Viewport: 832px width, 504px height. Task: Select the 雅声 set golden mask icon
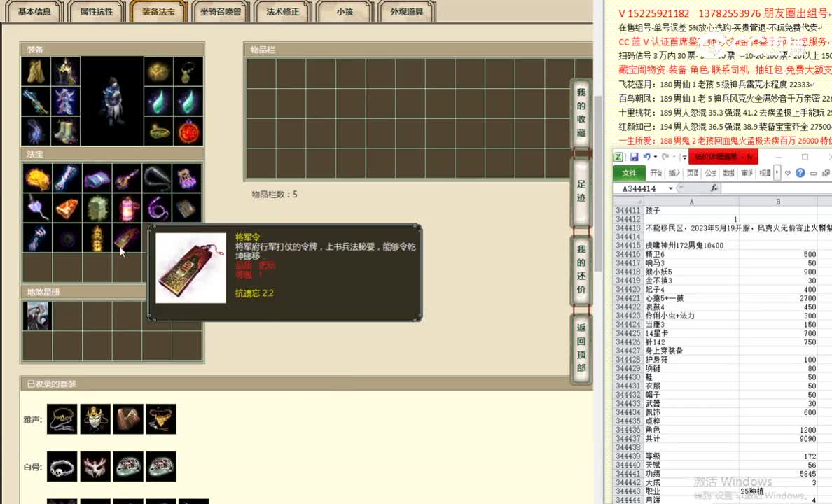pos(95,419)
